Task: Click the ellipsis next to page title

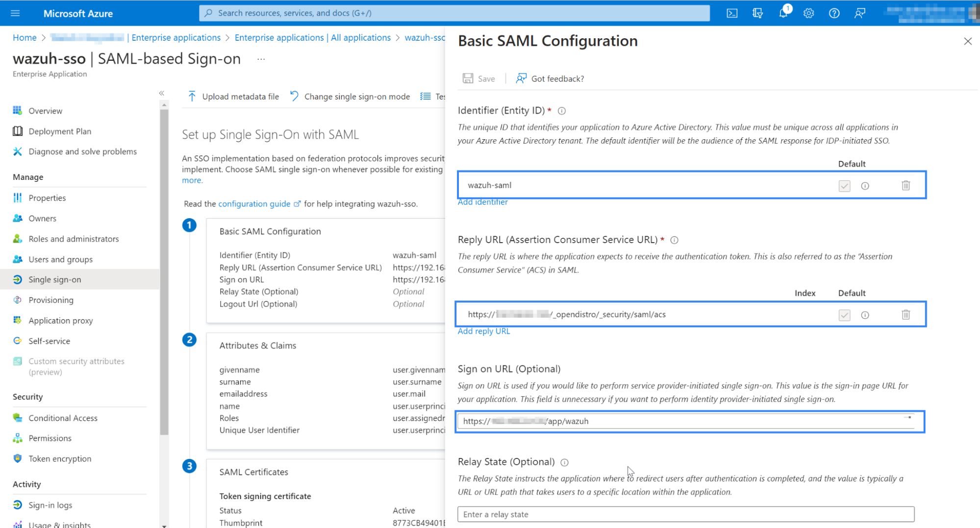Action: 261,59
